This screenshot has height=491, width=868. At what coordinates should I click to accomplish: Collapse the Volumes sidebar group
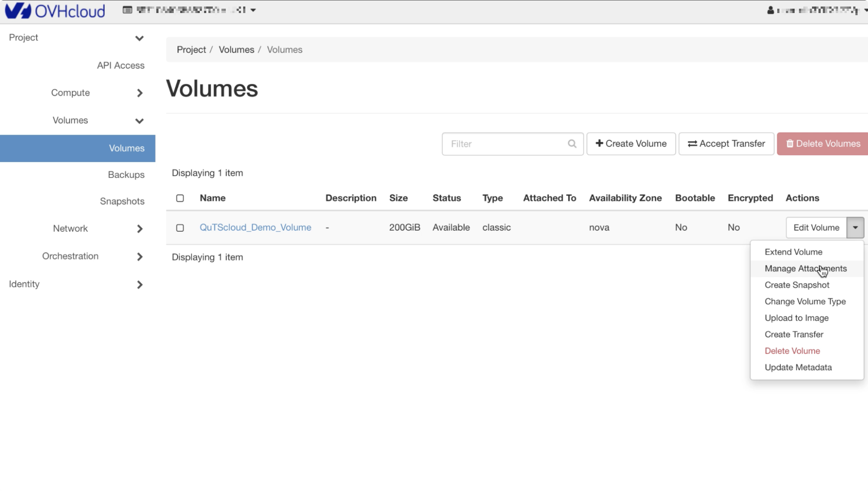(x=139, y=121)
